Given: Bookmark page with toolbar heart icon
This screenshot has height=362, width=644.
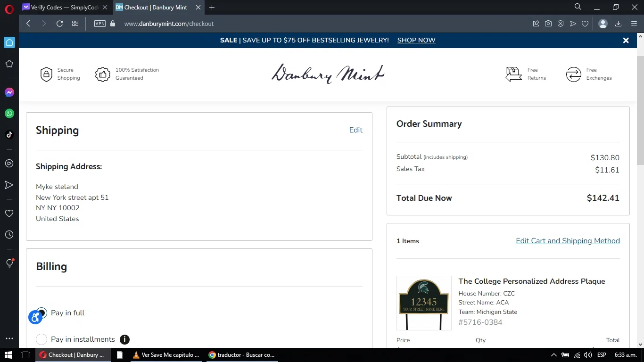Looking at the screenshot, I should tap(585, 24).
